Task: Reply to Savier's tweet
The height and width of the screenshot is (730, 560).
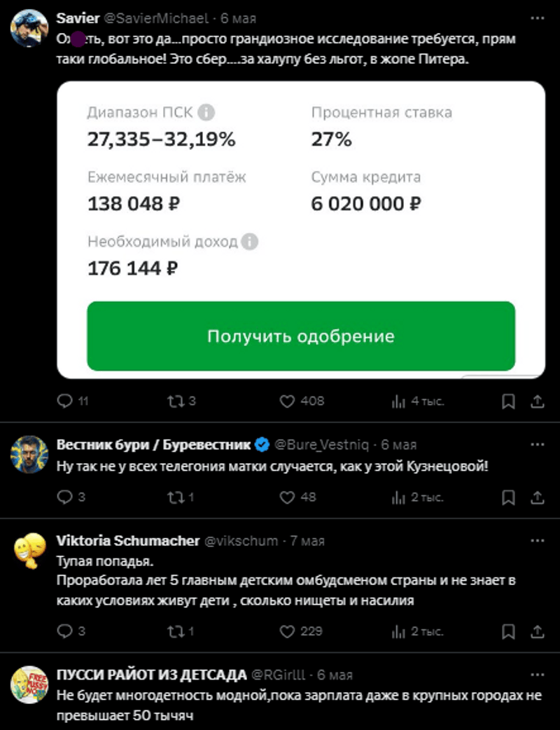Action: pos(64,401)
